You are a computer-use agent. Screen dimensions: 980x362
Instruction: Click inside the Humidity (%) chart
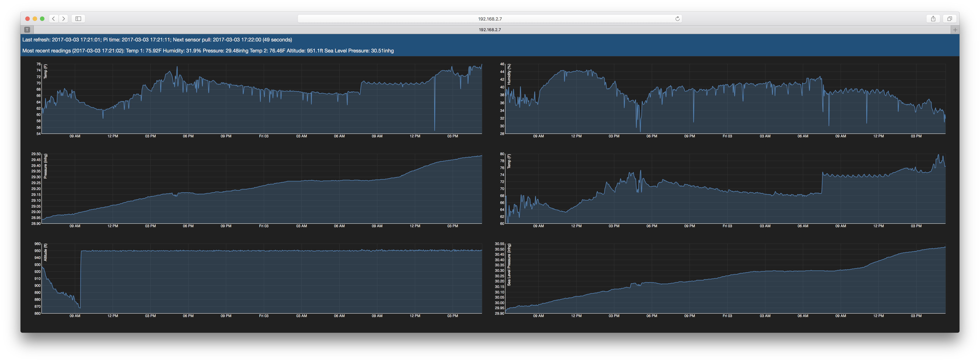click(725, 99)
